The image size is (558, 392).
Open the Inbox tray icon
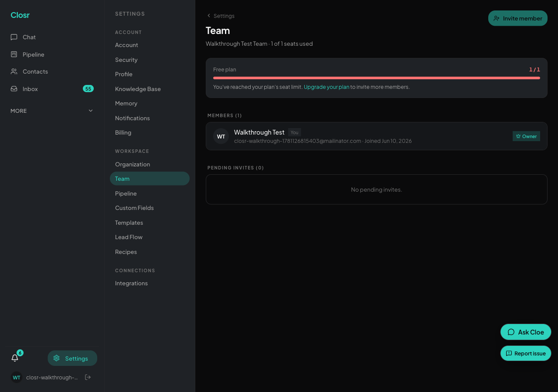pyautogui.click(x=14, y=89)
